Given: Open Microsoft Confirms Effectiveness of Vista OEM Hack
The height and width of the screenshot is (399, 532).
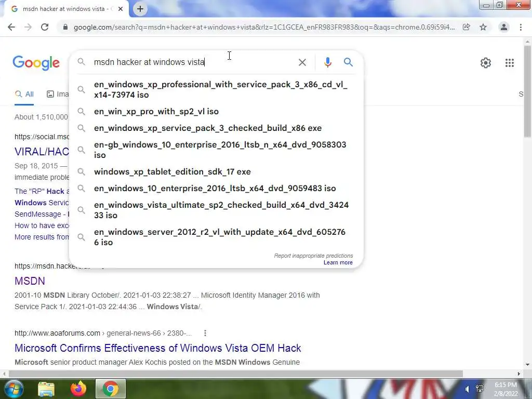Looking at the screenshot, I should point(158,348).
